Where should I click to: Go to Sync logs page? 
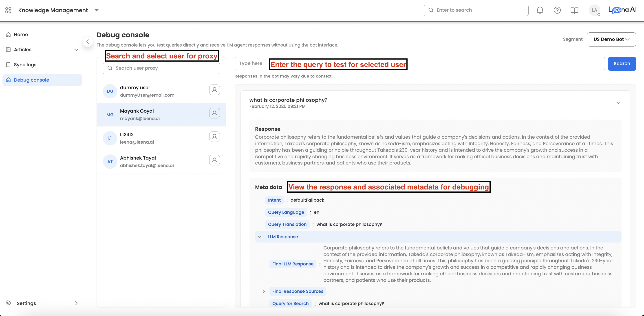click(x=25, y=65)
